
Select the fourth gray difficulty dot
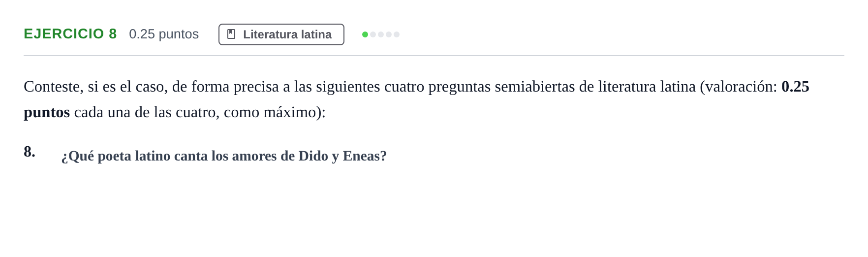click(x=389, y=34)
